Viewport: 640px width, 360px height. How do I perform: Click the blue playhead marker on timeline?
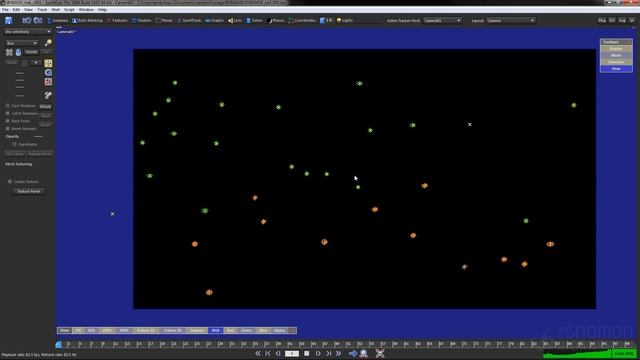(59, 345)
